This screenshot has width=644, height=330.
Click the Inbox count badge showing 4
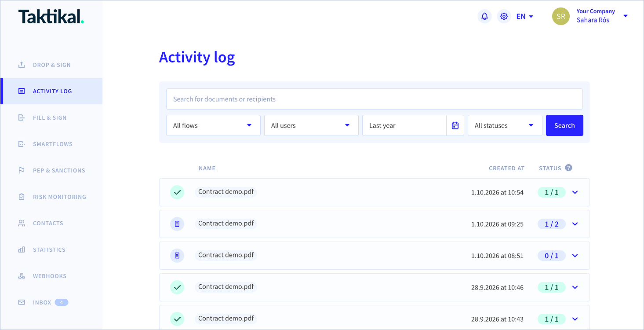pyautogui.click(x=62, y=302)
